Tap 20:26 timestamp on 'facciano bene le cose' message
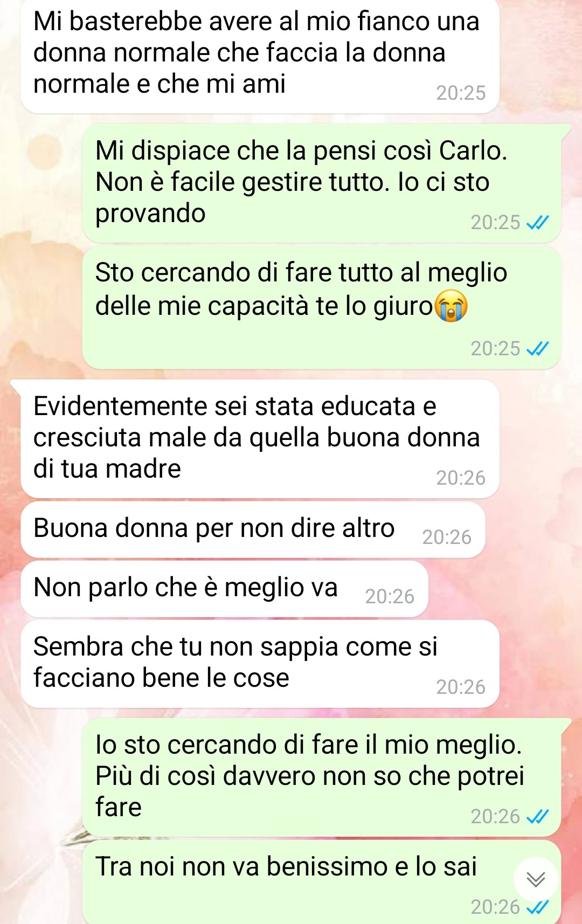The height and width of the screenshot is (924, 582). click(x=461, y=687)
